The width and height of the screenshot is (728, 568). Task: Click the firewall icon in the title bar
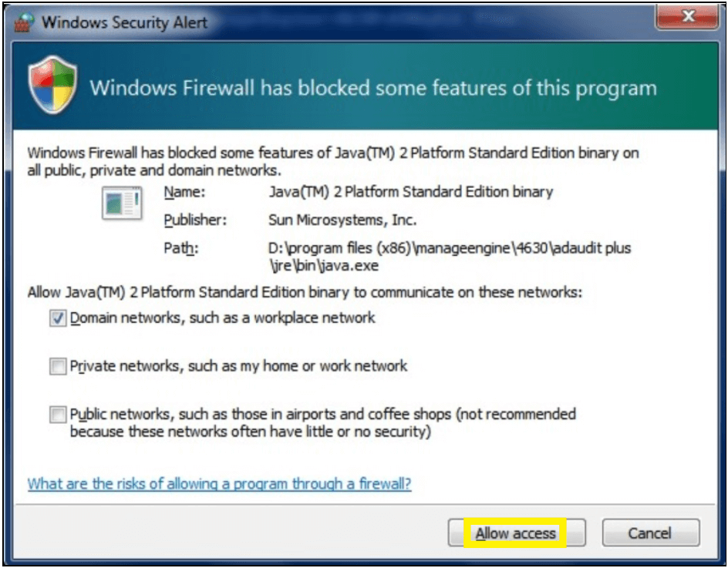coord(25,21)
